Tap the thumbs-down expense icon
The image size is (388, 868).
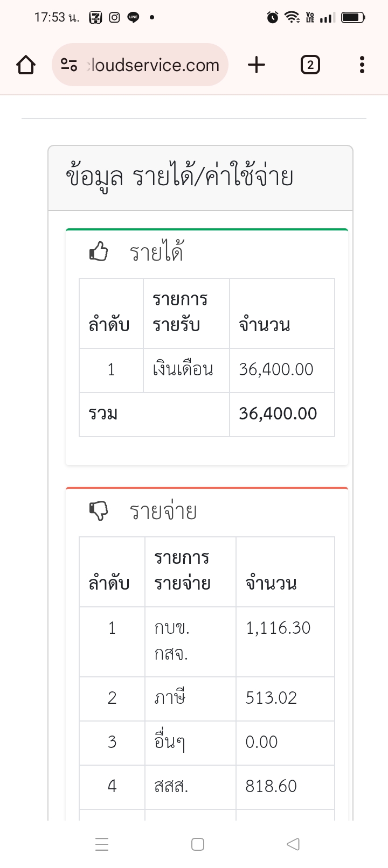pyautogui.click(x=99, y=510)
